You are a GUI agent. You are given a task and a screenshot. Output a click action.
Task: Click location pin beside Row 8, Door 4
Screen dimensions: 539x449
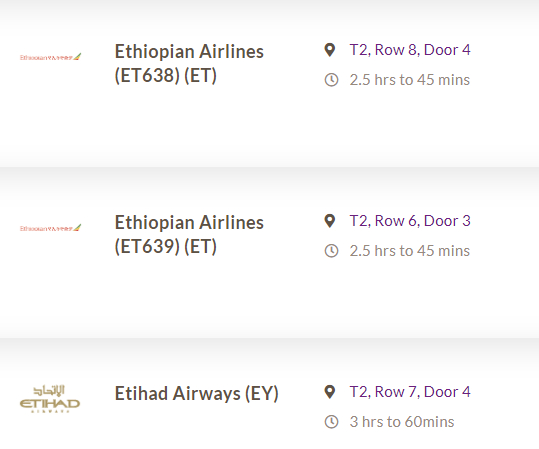(x=330, y=50)
